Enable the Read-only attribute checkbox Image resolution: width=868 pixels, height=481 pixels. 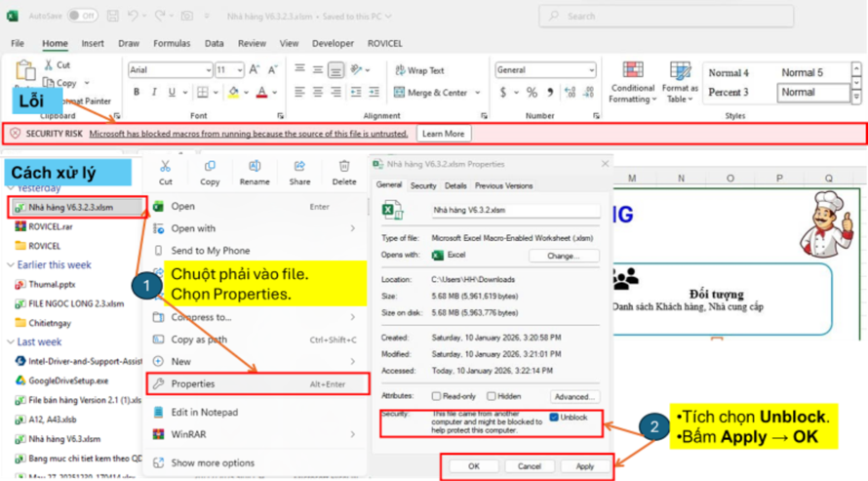435,397
